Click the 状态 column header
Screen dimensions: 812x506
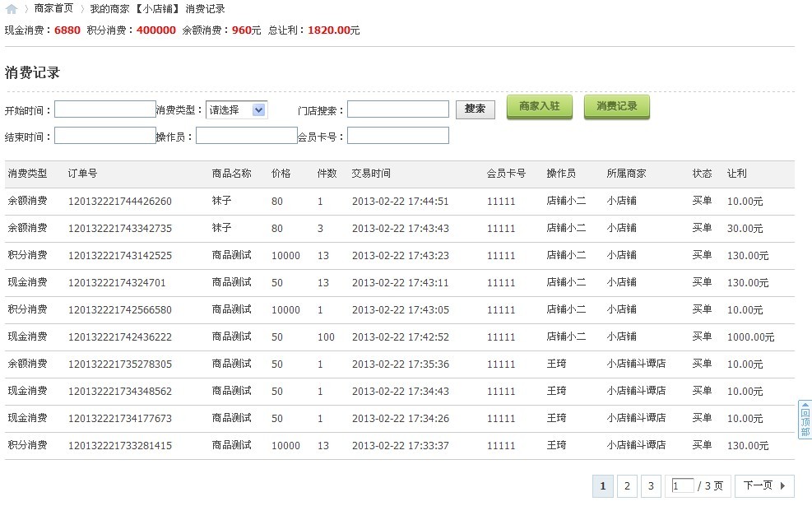[x=703, y=174]
